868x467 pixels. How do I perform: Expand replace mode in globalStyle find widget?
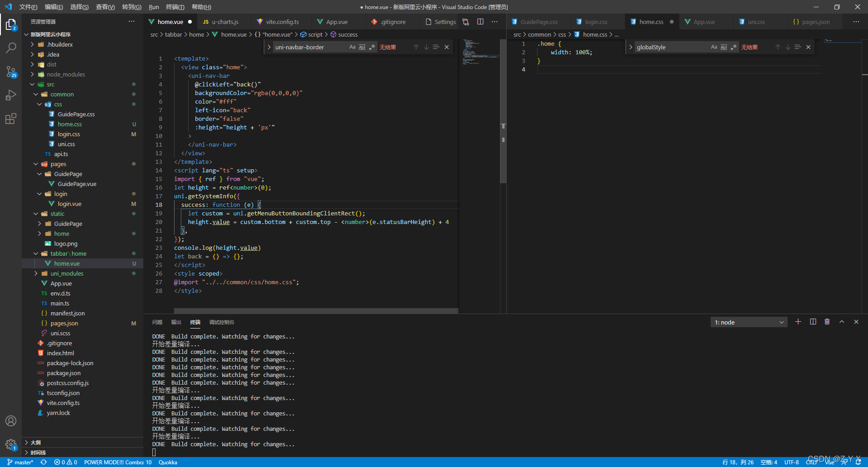tap(631, 47)
